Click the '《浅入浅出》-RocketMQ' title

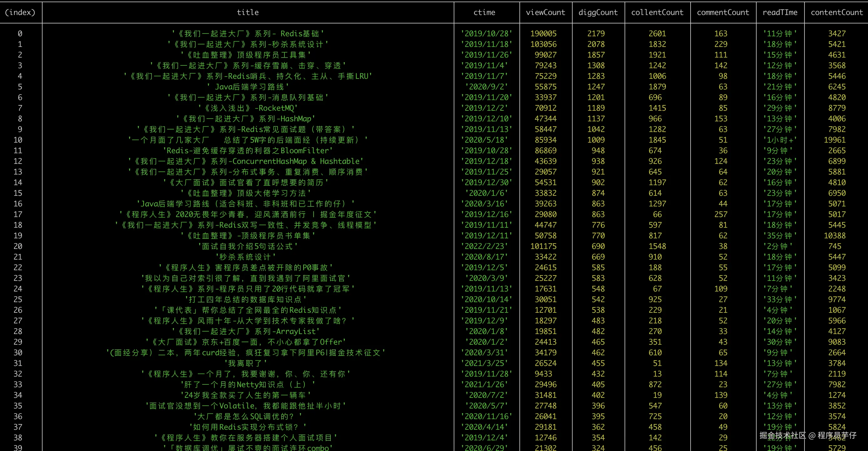[x=248, y=108]
